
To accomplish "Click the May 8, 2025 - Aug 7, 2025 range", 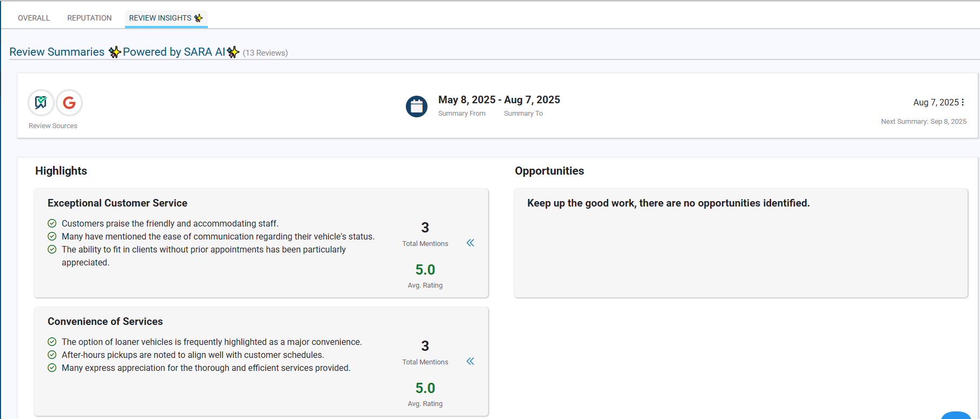I will 499,100.
